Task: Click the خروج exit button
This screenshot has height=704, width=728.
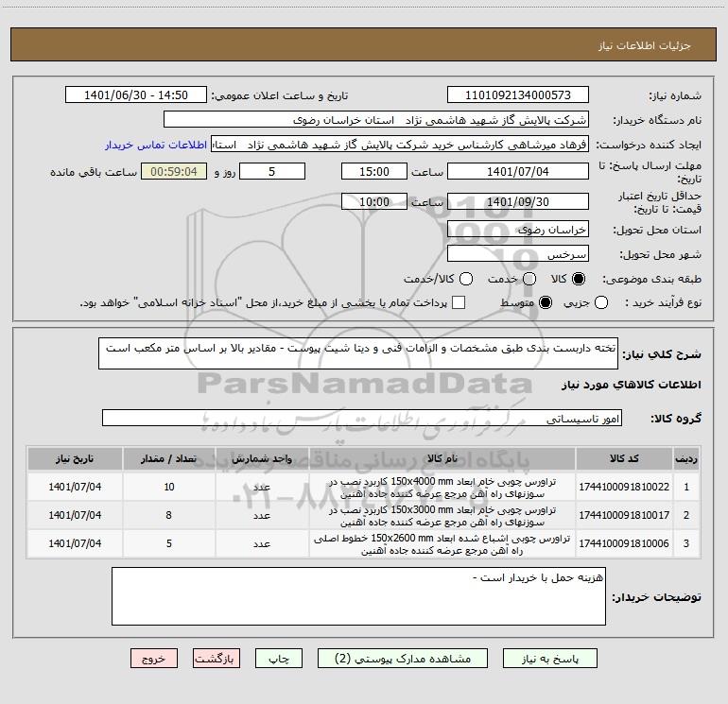Action: pos(154,659)
